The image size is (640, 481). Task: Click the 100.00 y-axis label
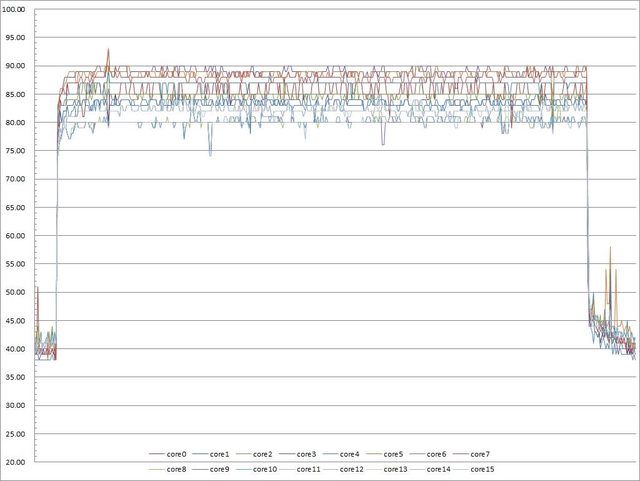17,9
